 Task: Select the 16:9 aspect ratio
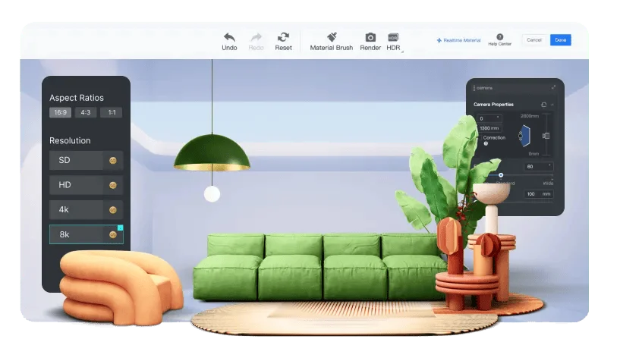60,112
